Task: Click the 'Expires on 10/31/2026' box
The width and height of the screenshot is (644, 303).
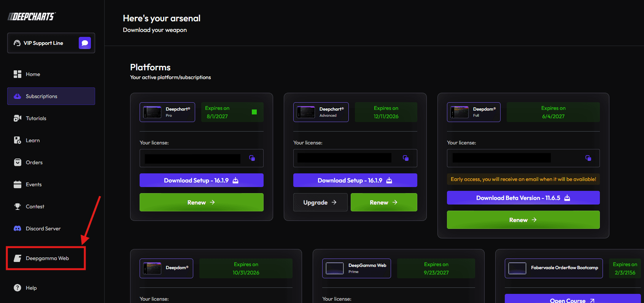Action: 246,268
